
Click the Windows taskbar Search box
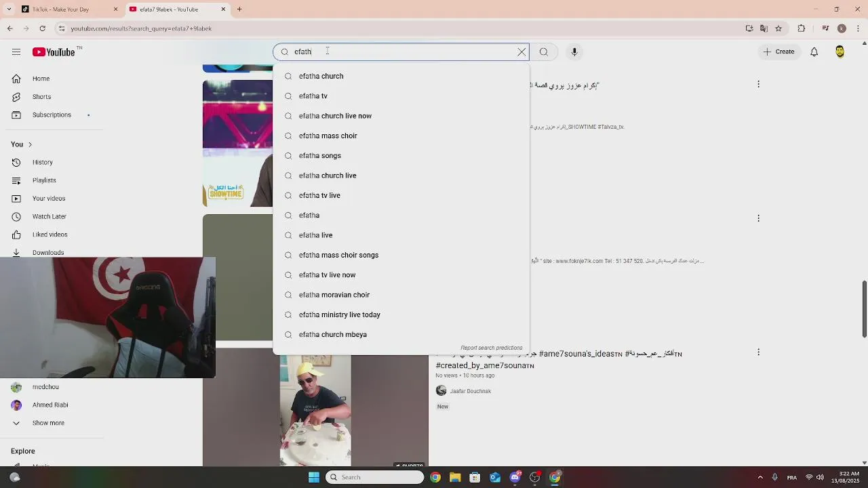pos(375,477)
